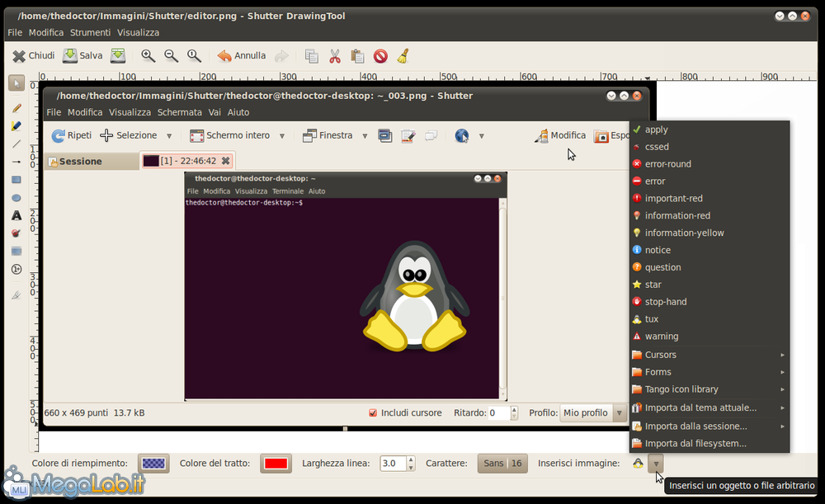825x504 pixels.
Task: Choose the tux entry from the list
Action: (651, 319)
